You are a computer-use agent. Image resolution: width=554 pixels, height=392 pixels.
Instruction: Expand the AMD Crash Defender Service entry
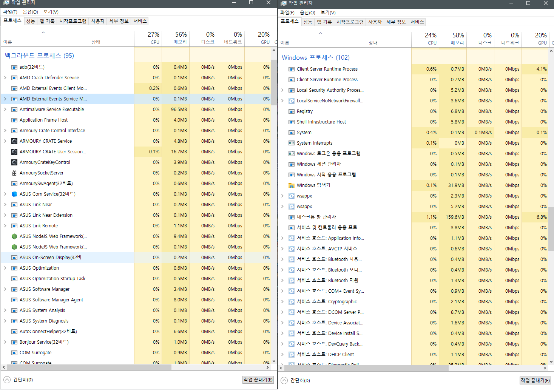[x=5, y=78]
